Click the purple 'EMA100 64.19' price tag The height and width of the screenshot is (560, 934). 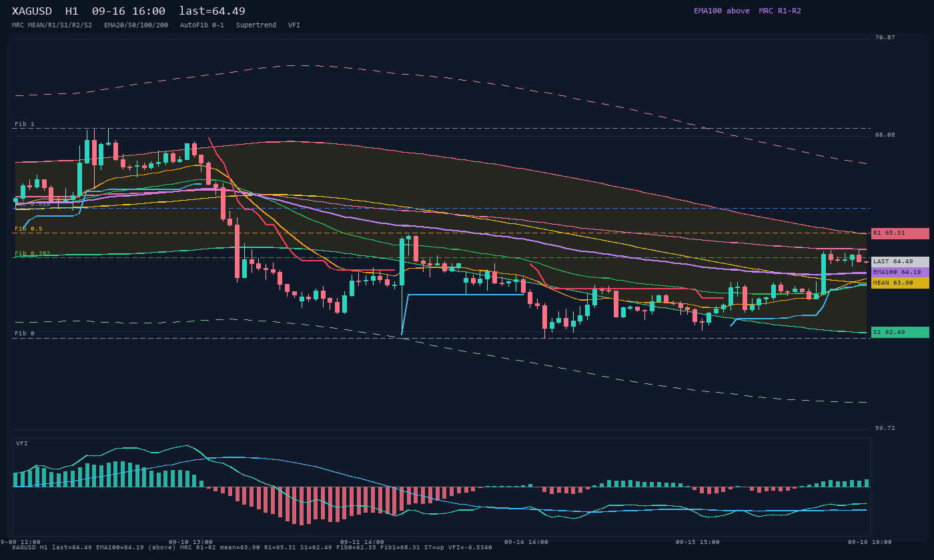click(x=900, y=272)
